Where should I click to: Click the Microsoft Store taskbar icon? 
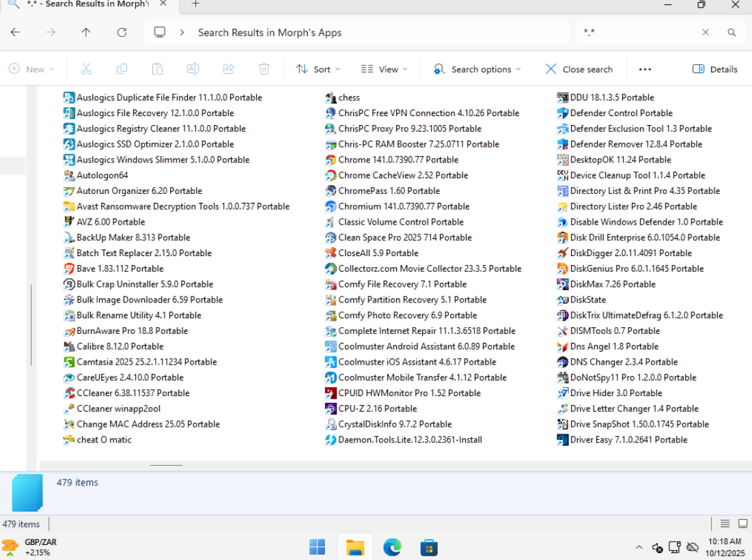tap(429, 547)
